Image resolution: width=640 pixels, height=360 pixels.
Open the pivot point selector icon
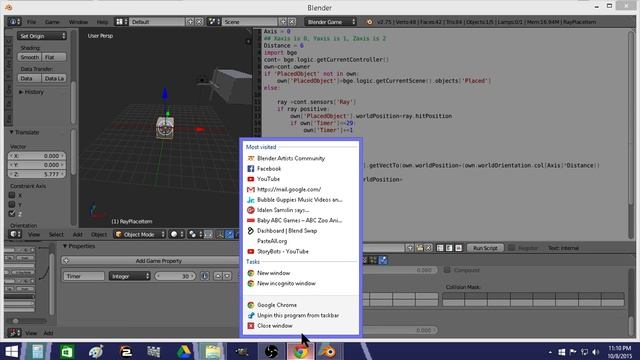tap(194, 234)
